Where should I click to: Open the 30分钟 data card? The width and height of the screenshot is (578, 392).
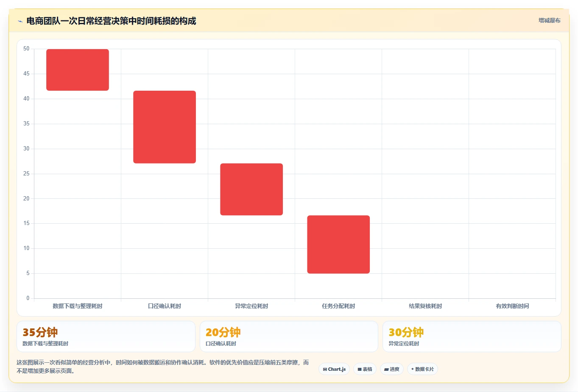(472, 336)
